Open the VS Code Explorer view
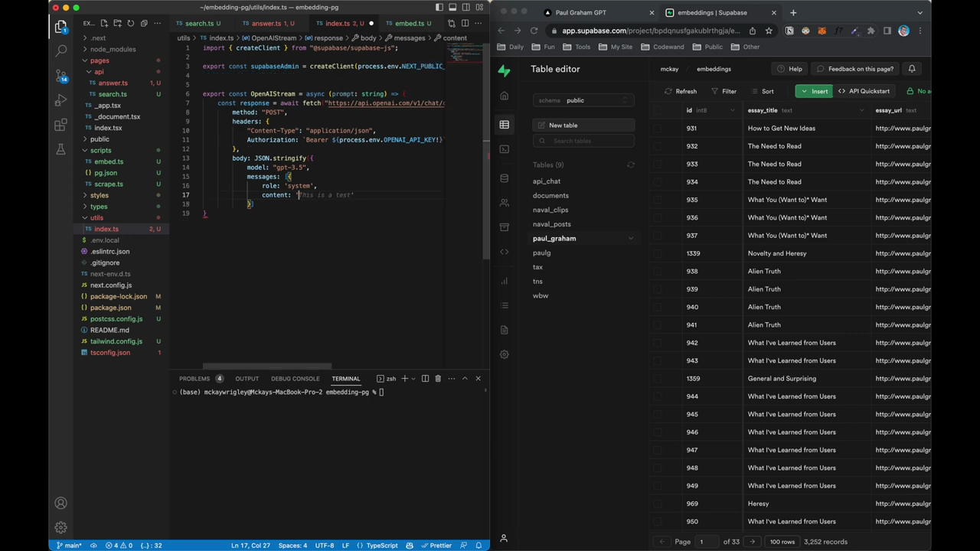The image size is (980, 551). (x=60, y=27)
